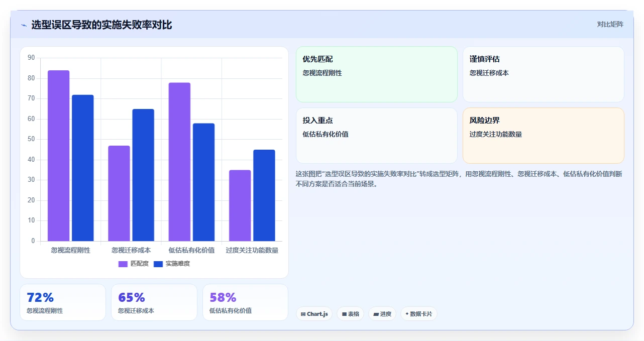Click x-axis label 忽视流程刚性 under chart
This screenshot has height=341, width=644.
coord(71,250)
